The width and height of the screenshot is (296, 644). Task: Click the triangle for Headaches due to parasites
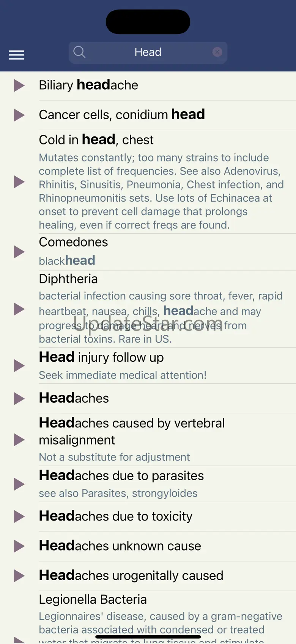(x=19, y=484)
